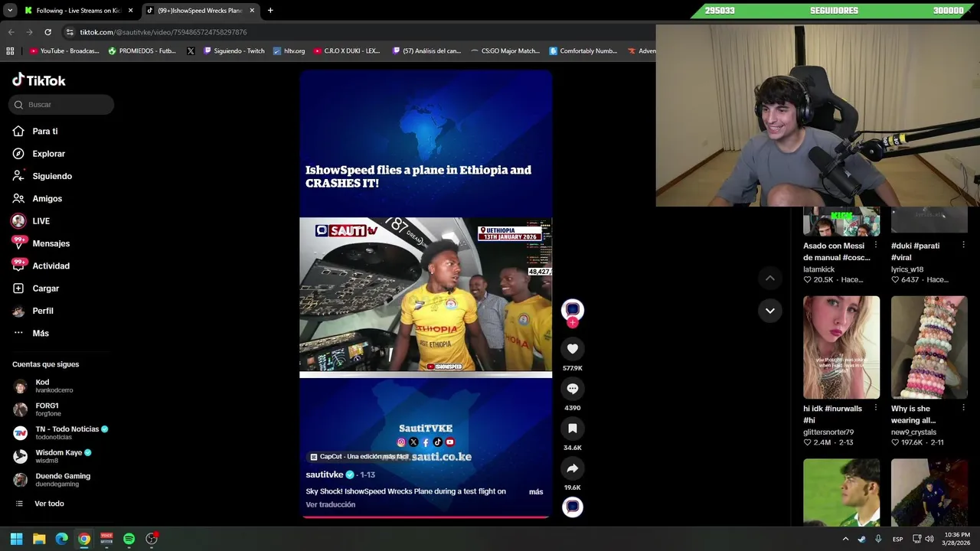Bookmark the video to favorites

point(572,429)
